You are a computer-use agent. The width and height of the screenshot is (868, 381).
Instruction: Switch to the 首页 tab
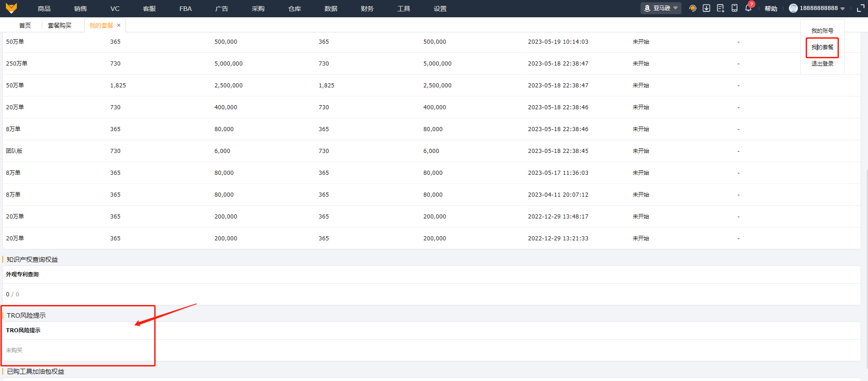coord(25,25)
